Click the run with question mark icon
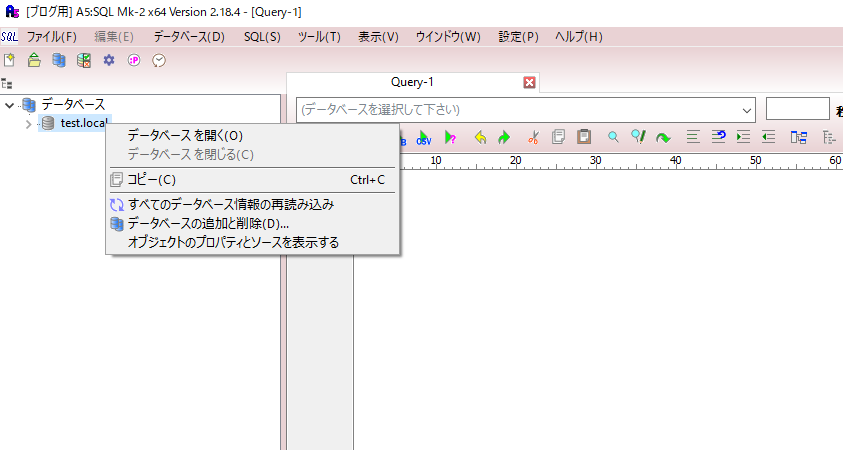843x450 pixels. pos(451,138)
